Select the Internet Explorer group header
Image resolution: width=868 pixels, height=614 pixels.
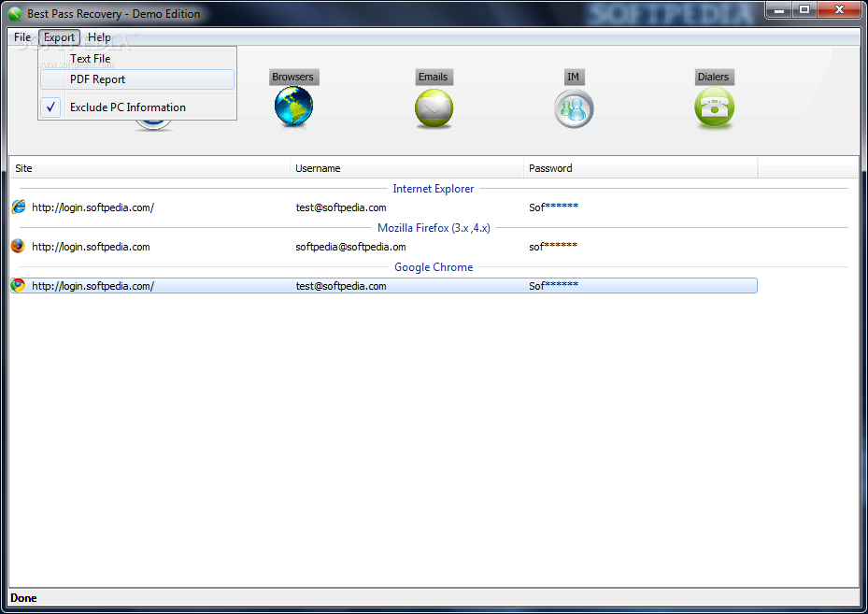point(434,189)
